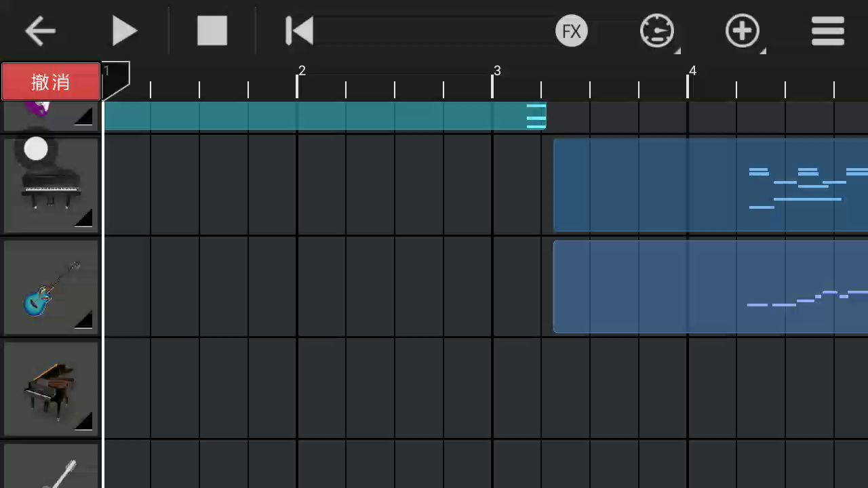Click the red 撤消 undo button
The width and height of the screenshot is (868, 488).
point(51,82)
